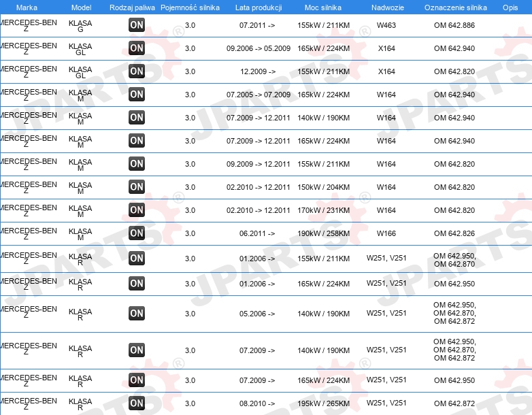Select the 190kW / 258KM power cell
This screenshot has width=532, height=415.
pos(323,233)
